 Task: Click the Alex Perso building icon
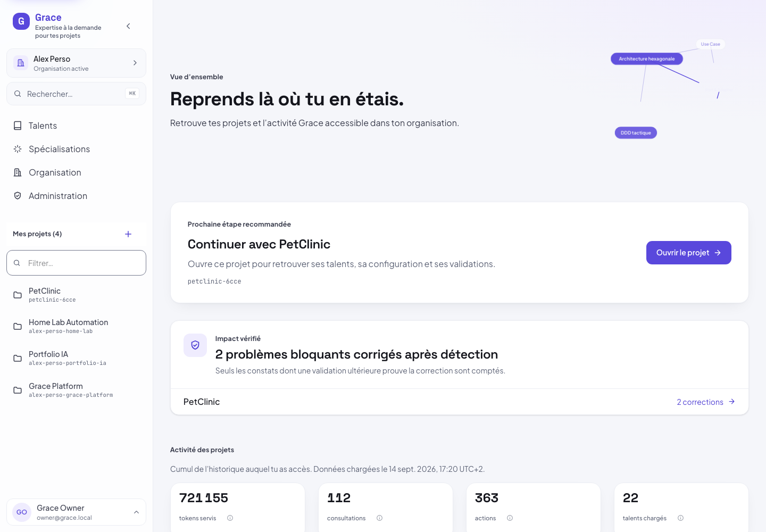(x=21, y=63)
